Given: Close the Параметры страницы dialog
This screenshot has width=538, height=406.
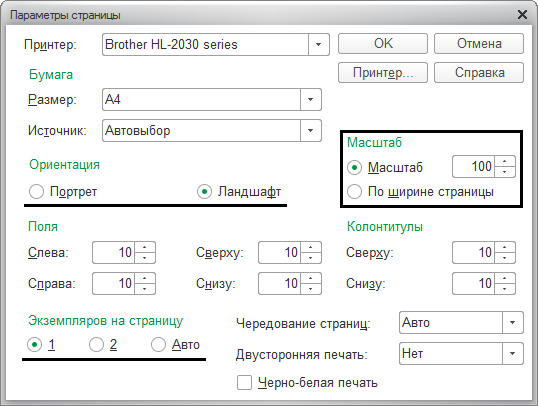Looking at the screenshot, I should pos(522,15).
